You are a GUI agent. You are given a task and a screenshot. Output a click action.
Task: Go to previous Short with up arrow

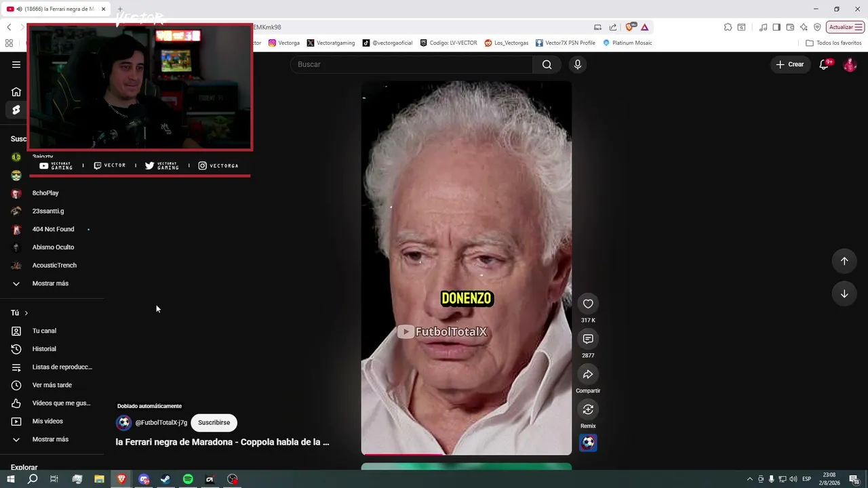(x=844, y=261)
